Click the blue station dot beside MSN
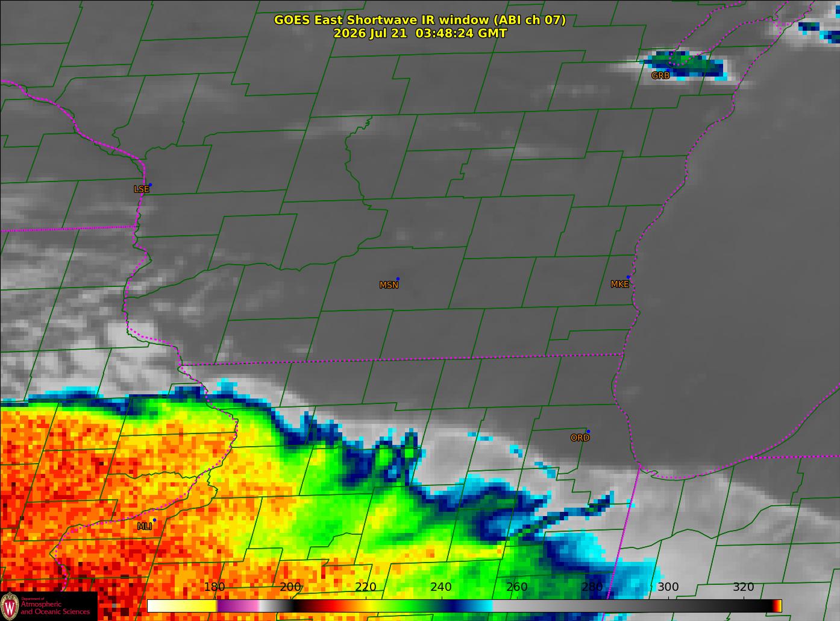 tap(398, 279)
